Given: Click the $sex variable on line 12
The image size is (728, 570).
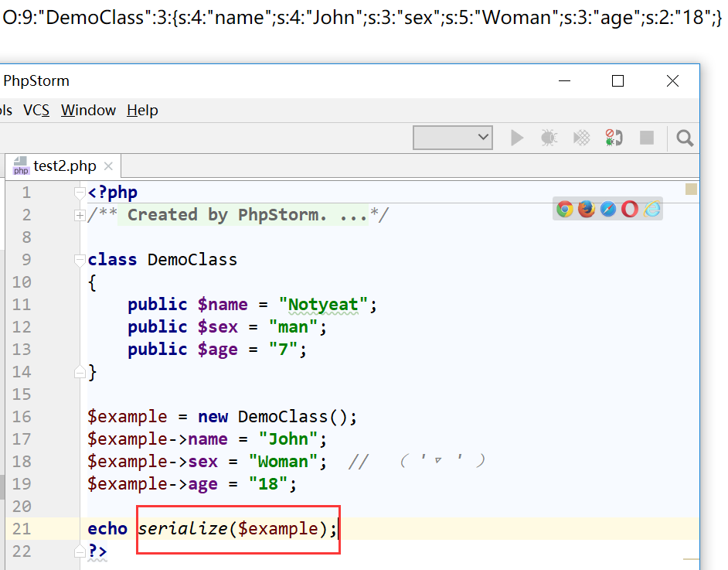Looking at the screenshot, I should tap(217, 326).
